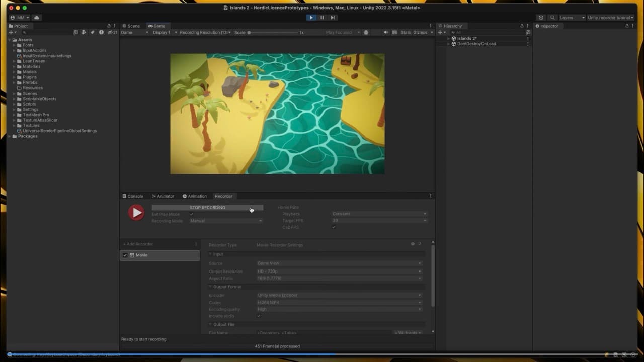644x362 pixels.
Task: Open the cloud services icon
Action: tap(37, 18)
